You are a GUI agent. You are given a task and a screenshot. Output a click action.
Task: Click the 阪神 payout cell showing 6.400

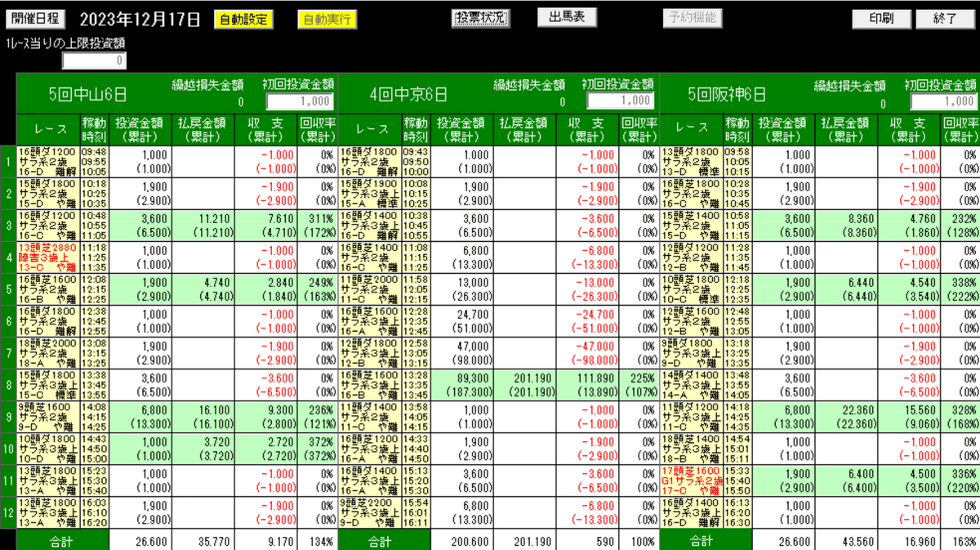pos(846,481)
